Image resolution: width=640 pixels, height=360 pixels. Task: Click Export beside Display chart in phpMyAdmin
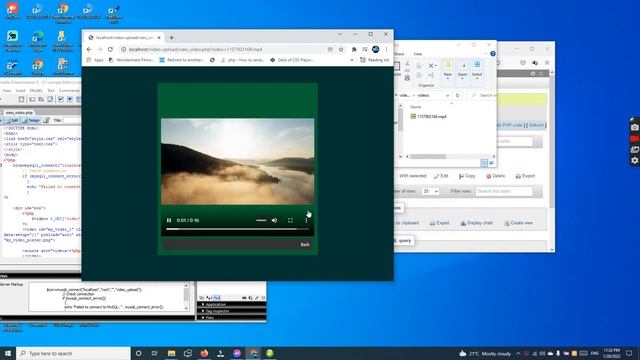[x=439, y=223]
